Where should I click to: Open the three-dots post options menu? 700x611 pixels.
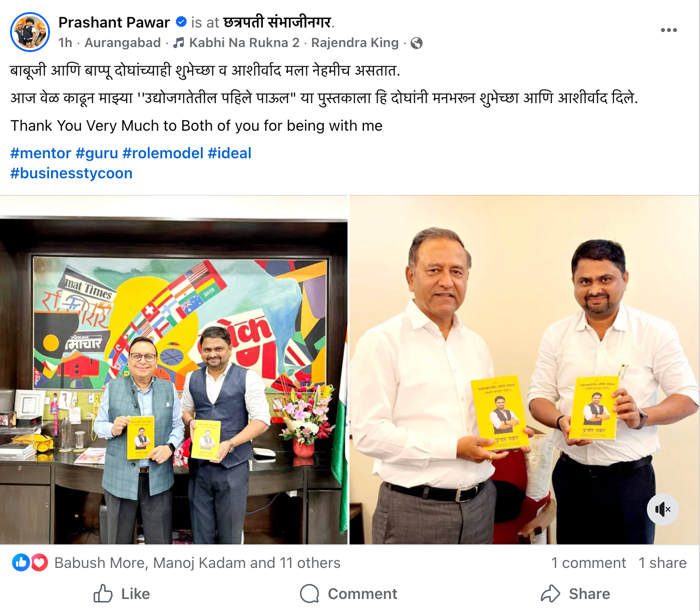668,30
